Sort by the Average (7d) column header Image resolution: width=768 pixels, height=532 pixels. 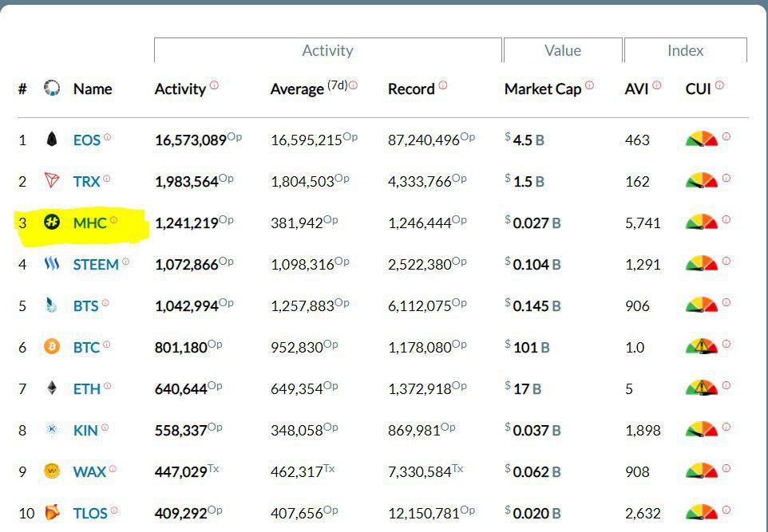tap(309, 88)
